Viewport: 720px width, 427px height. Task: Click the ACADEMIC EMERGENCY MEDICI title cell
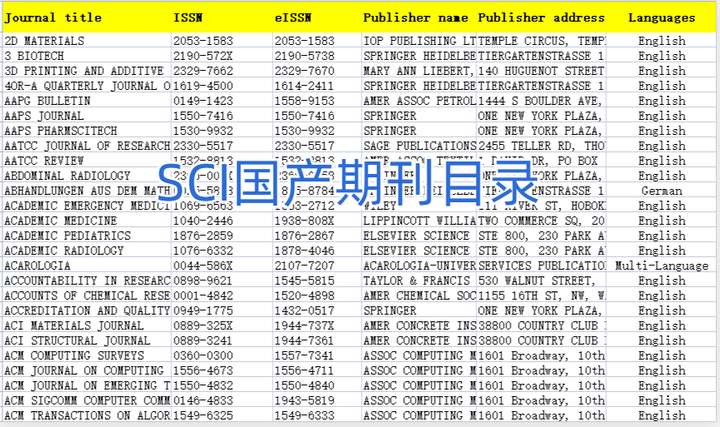(x=87, y=206)
